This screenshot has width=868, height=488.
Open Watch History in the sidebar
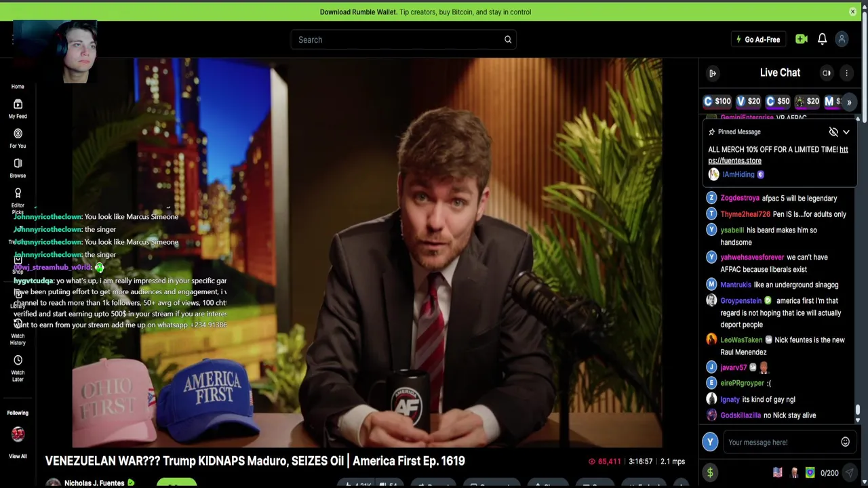click(x=18, y=333)
